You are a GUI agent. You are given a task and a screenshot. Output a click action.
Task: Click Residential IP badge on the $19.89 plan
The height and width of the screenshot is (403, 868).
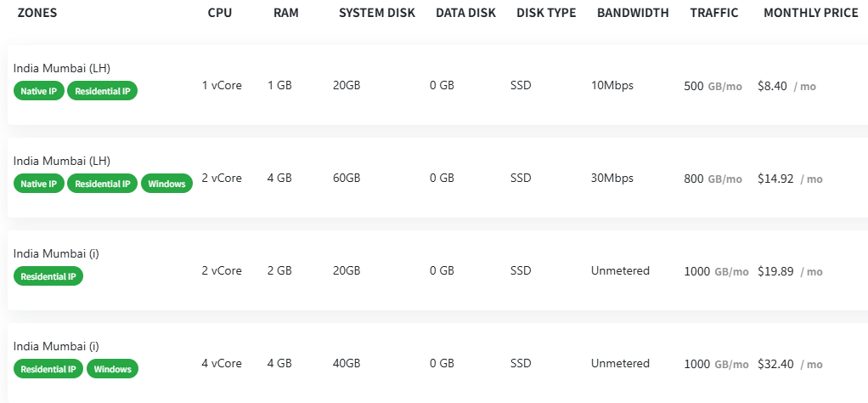[48, 276]
